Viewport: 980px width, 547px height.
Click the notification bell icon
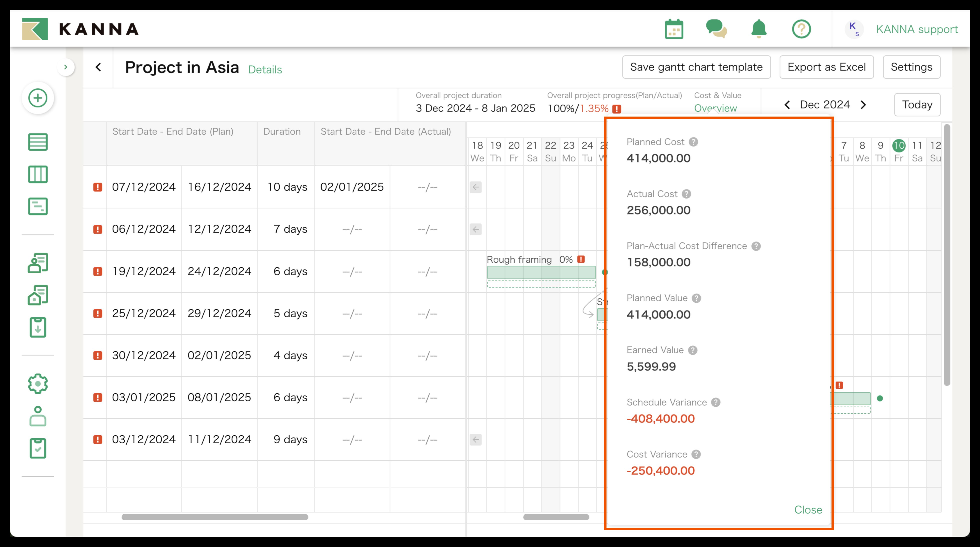(x=758, y=29)
